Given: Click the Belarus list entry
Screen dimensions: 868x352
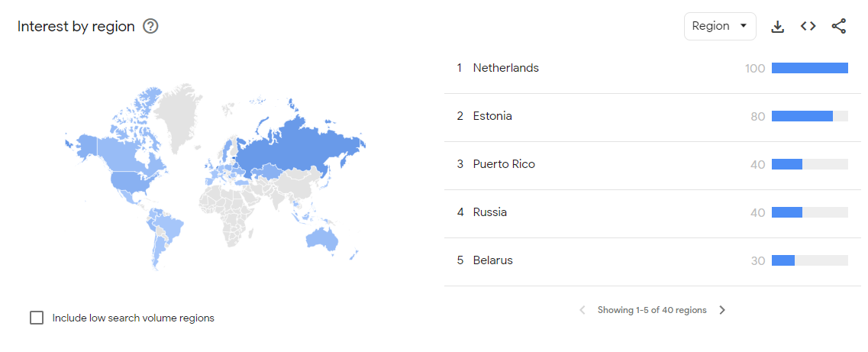Looking at the screenshot, I should [492, 260].
